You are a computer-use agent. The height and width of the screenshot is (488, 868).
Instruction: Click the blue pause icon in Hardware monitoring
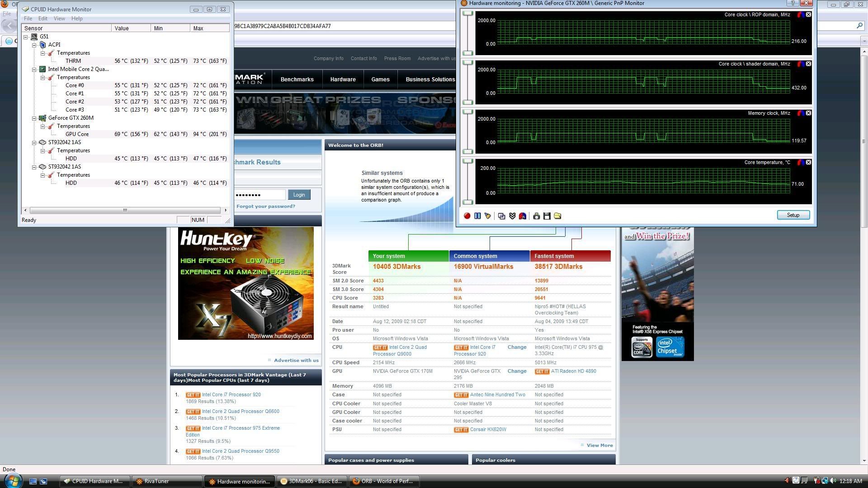[477, 216]
